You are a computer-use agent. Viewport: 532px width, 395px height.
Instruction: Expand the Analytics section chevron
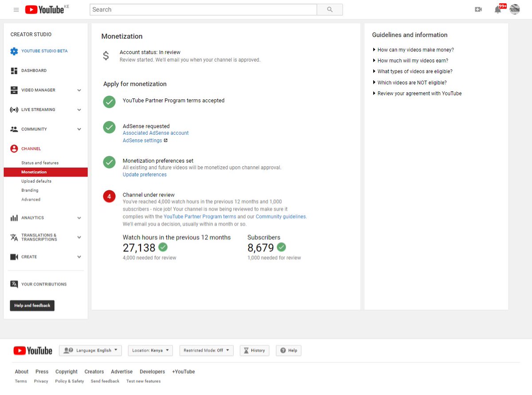pos(79,218)
